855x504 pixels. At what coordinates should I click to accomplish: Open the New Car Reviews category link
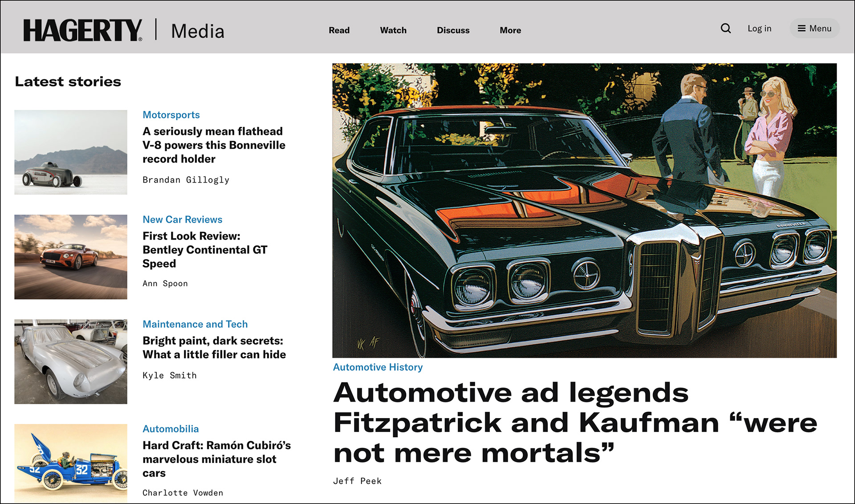[182, 219]
